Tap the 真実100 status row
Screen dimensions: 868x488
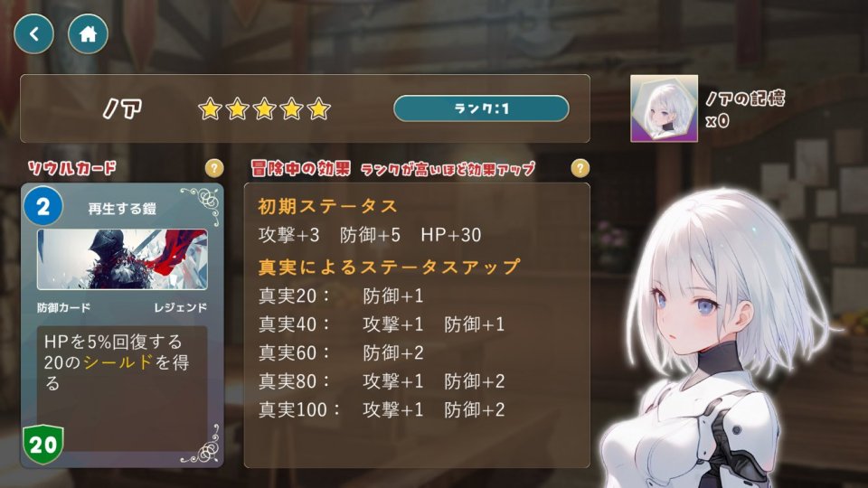click(382, 410)
